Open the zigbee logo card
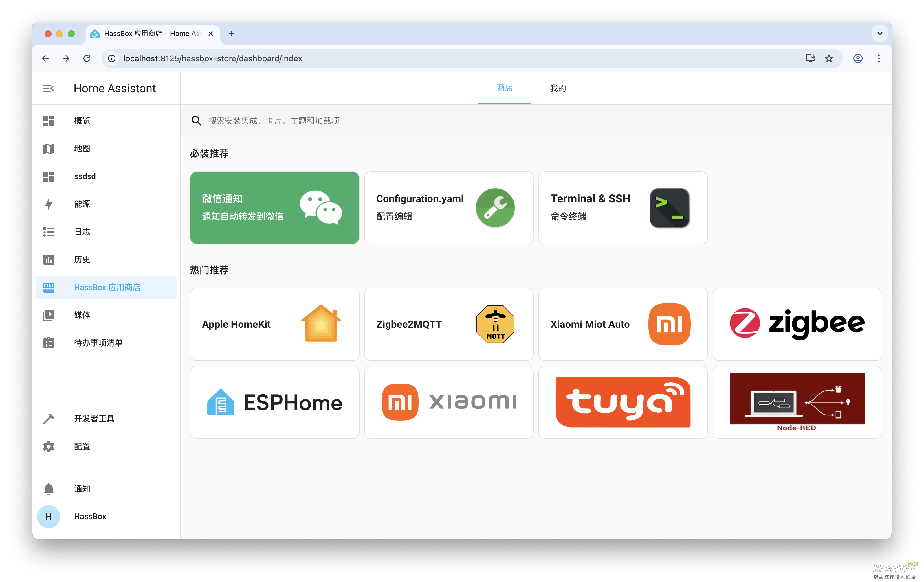 [797, 324]
